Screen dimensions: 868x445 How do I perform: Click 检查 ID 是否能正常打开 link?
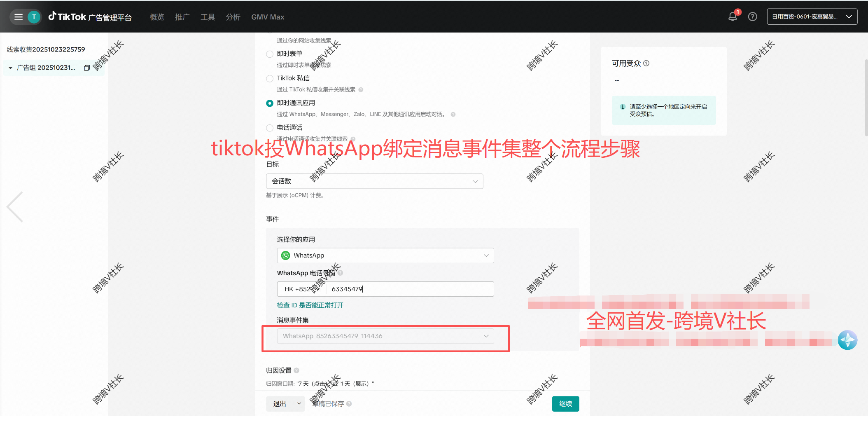(x=310, y=305)
